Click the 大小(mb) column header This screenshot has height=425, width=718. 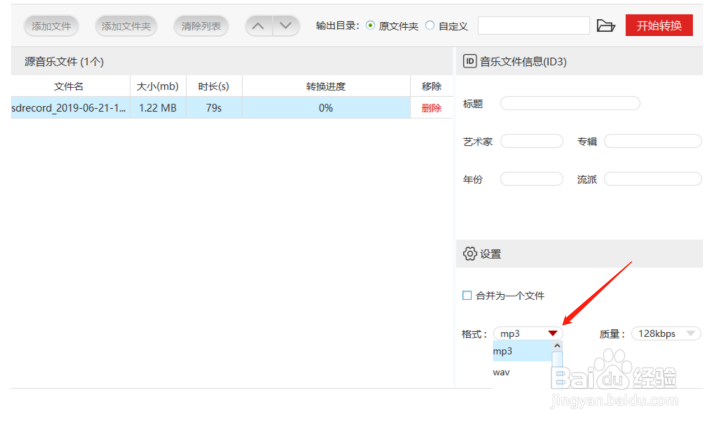[158, 86]
